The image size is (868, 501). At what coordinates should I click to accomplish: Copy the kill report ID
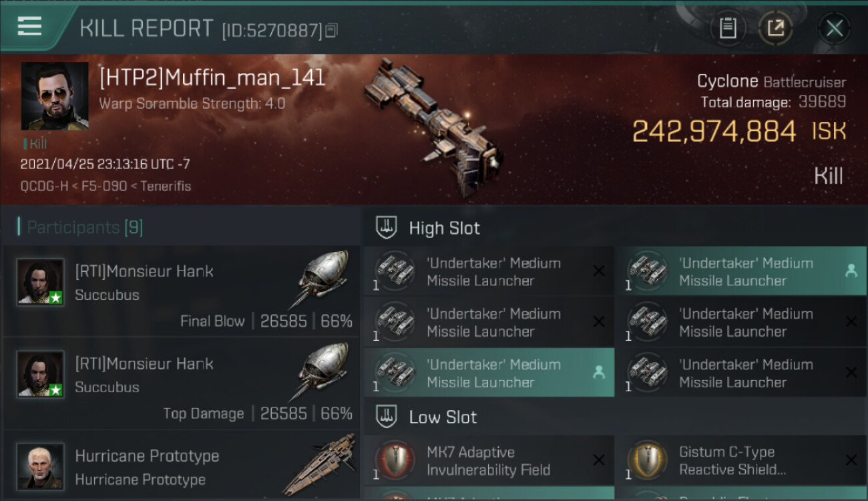coord(332,30)
